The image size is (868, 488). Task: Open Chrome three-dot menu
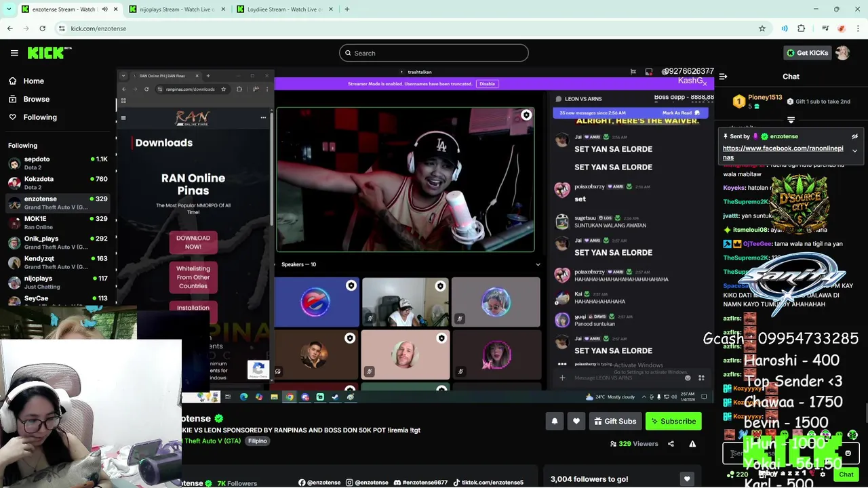coord(858,28)
